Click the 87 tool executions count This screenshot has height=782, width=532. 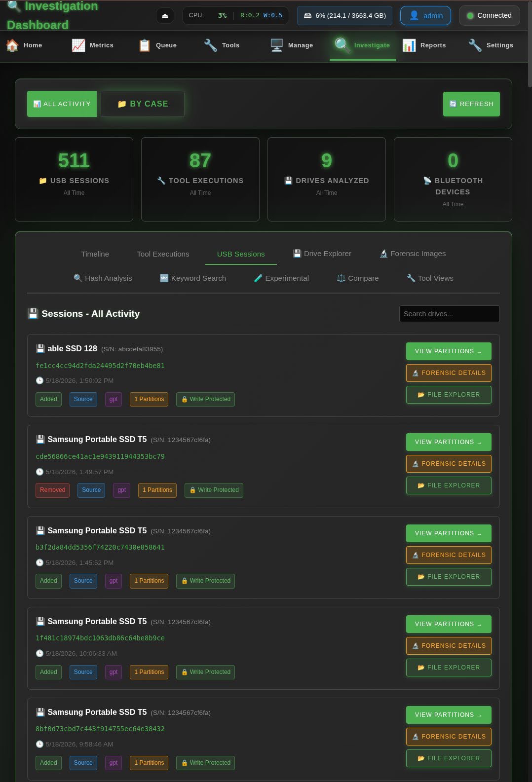(200, 161)
